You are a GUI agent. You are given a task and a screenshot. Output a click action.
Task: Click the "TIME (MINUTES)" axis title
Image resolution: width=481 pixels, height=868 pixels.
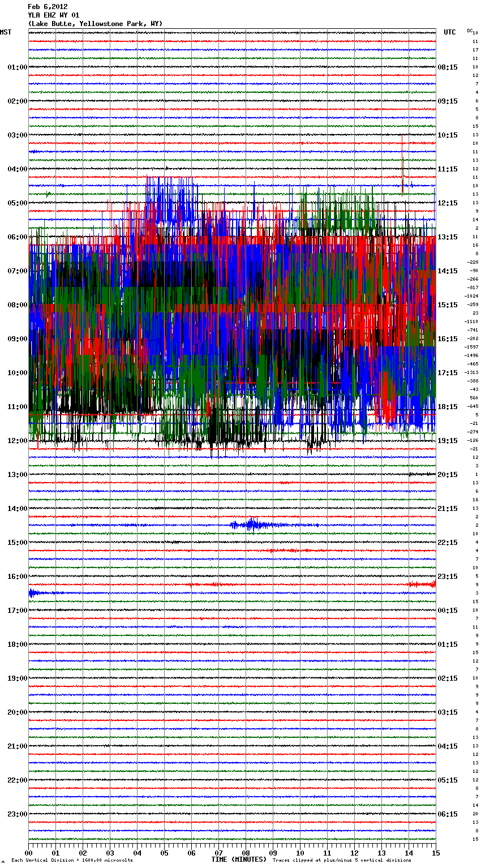coord(239,860)
